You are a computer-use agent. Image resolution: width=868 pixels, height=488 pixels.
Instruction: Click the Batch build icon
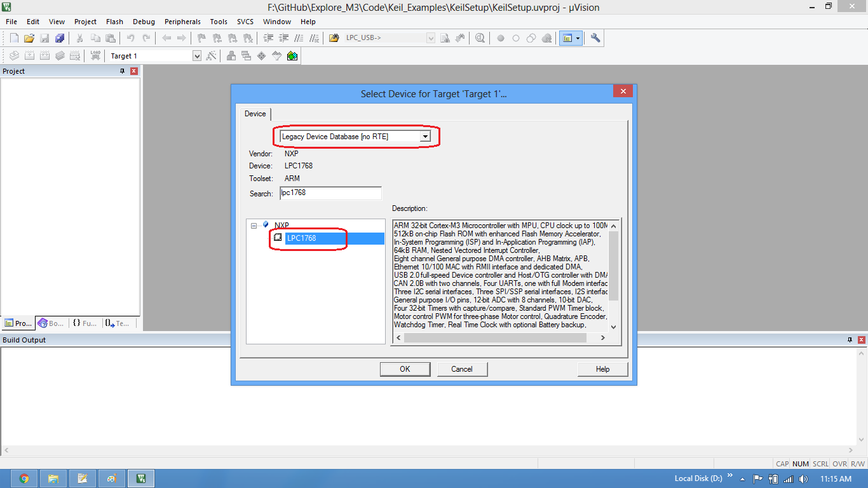pos(60,56)
